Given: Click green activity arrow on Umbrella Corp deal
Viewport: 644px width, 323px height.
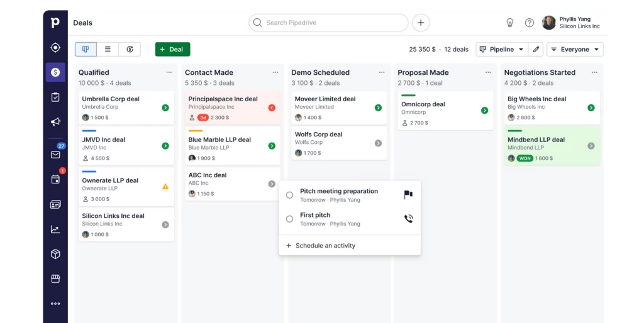Looking at the screenshot, I should point(165,107).
